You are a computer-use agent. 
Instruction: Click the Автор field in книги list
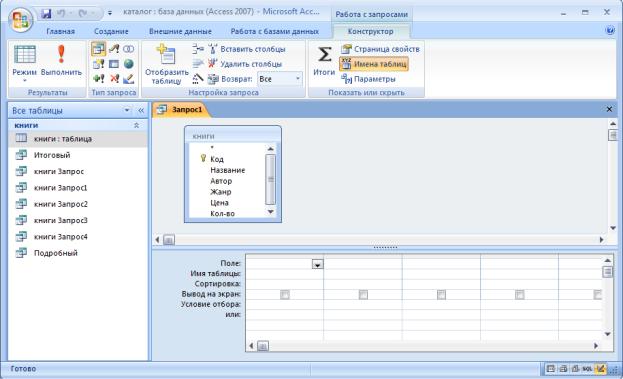point(221,181)
